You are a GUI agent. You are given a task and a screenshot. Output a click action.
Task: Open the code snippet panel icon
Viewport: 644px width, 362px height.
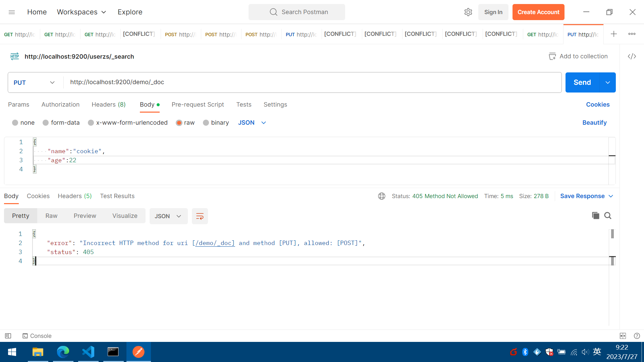click(x=632, y=56)
